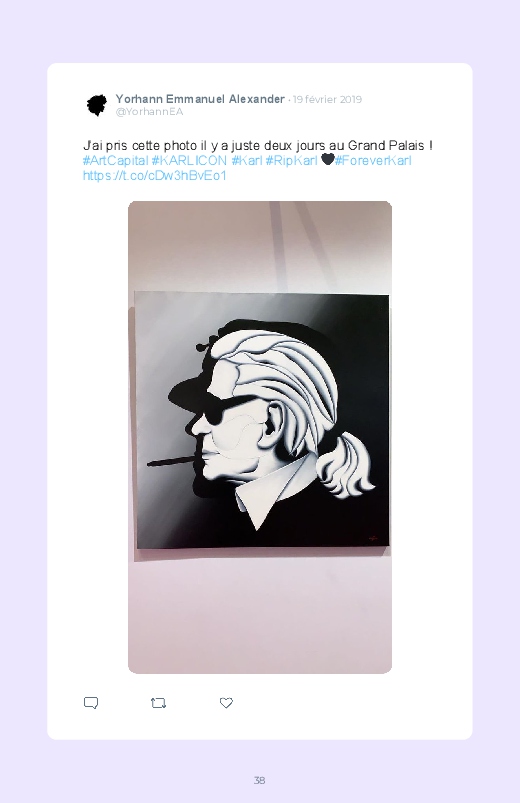Click the black heart emoji in the tweet
Viewport: 520px width, 803px height.
(327, 160)
